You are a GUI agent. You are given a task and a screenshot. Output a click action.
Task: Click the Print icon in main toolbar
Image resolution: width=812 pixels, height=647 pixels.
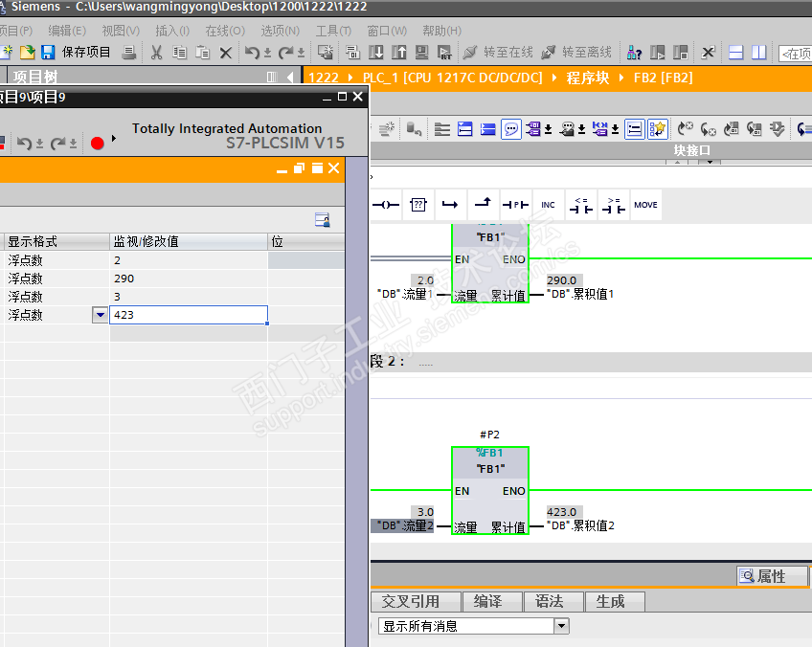tap(129, 52)
